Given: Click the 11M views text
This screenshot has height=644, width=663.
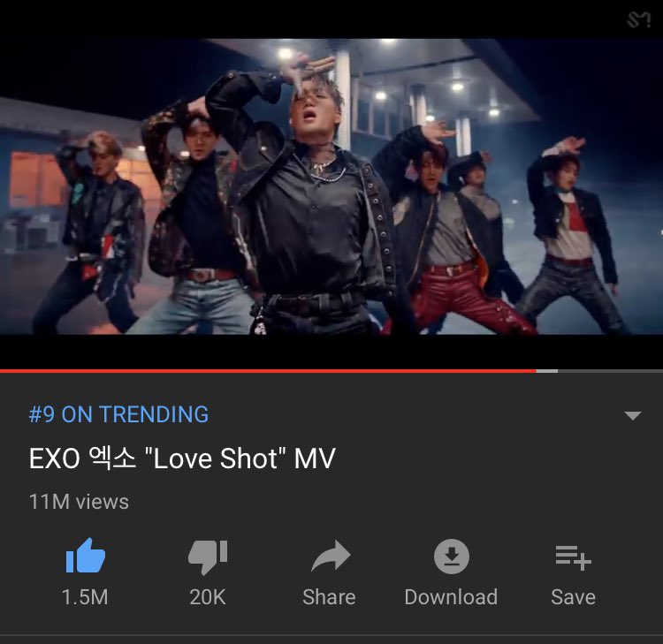Looking at the screenshot, I should 79,502.
